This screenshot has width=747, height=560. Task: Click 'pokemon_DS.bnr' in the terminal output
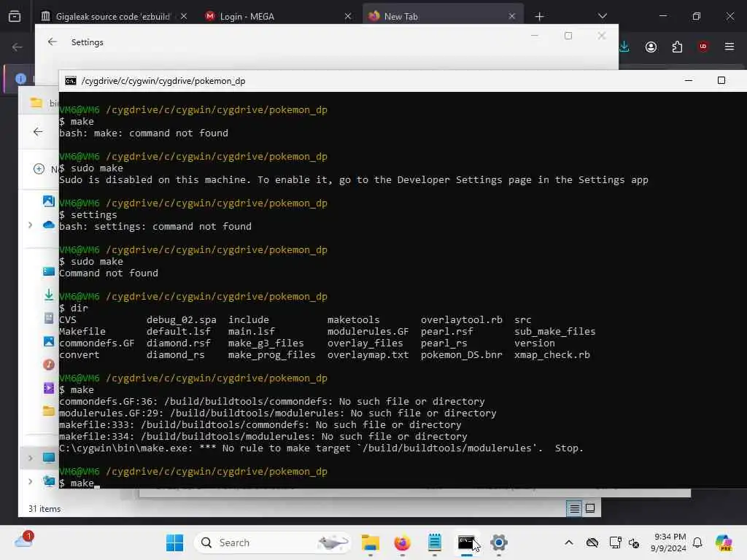[x=461, y=355]
